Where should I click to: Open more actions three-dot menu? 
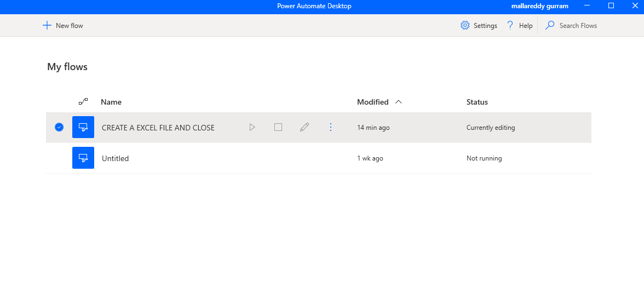(x=331, y=127)
